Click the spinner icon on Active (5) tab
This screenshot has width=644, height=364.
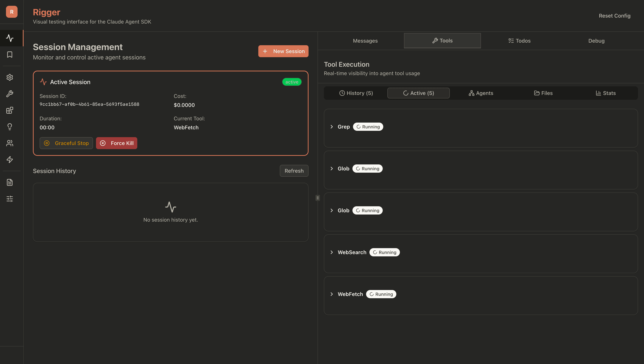(x=406, y=93)
